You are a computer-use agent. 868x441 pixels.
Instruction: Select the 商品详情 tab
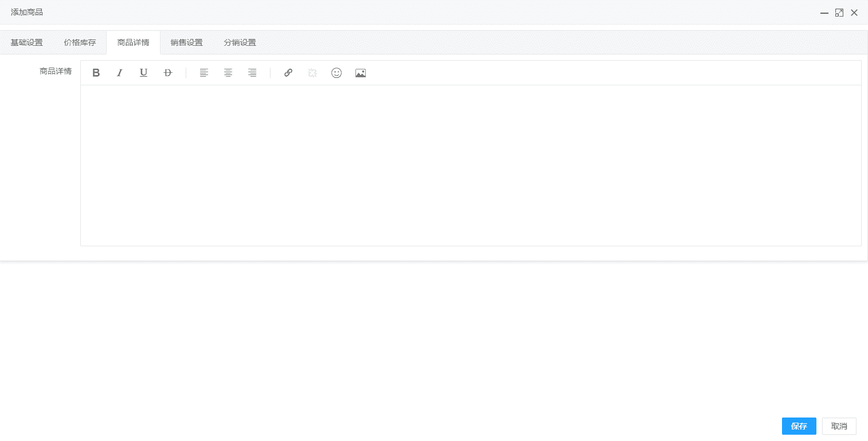133,42
